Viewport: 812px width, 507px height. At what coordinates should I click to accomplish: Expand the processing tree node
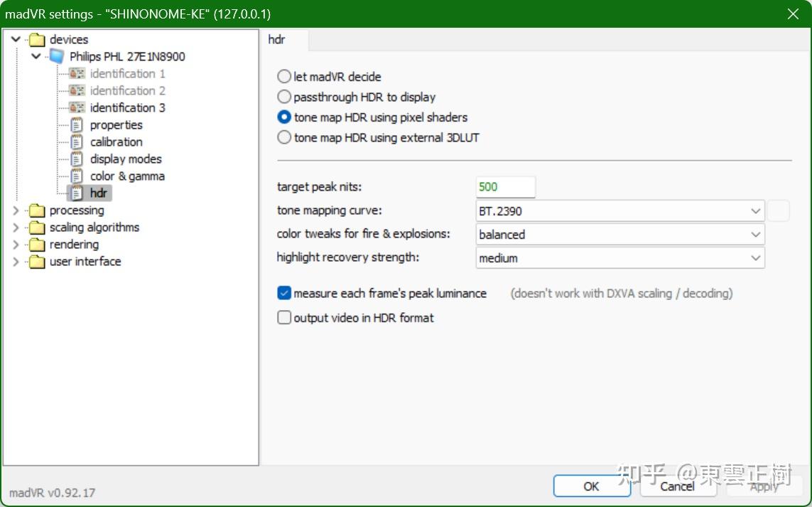click(16, 210)
